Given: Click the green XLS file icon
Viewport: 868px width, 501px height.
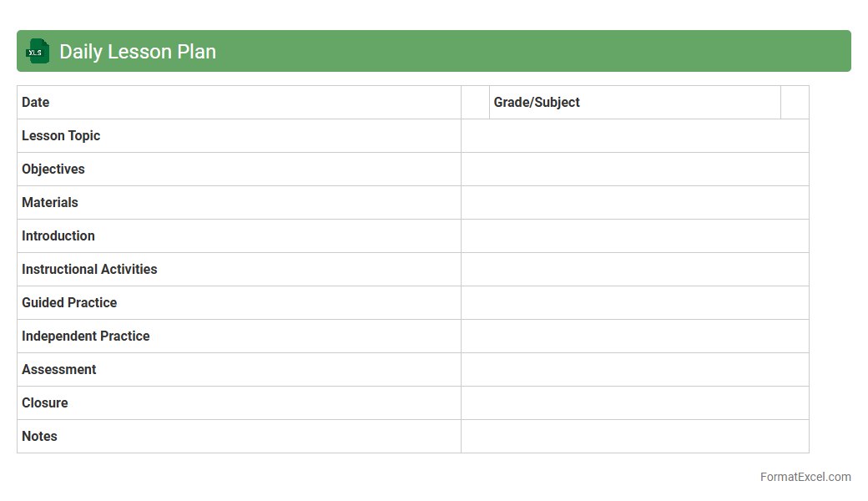Looking at the screenshot, I should pyautogui.click(x=37, y=51).
